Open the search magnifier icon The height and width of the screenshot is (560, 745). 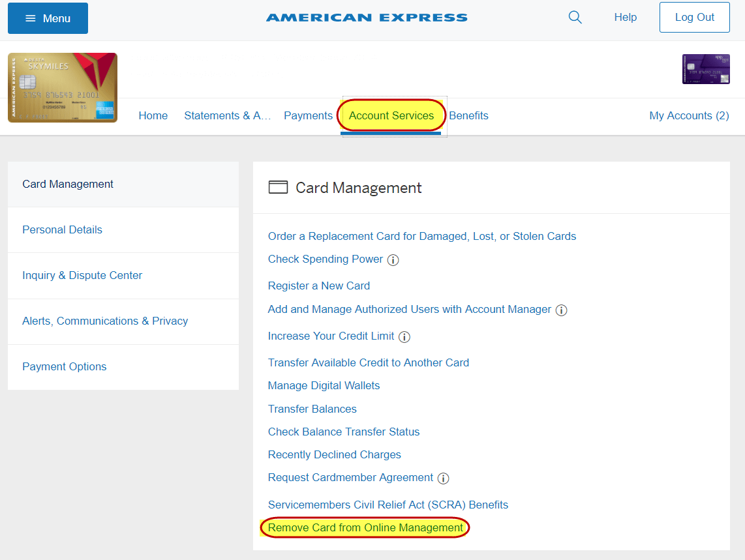(x=575, y=18)
